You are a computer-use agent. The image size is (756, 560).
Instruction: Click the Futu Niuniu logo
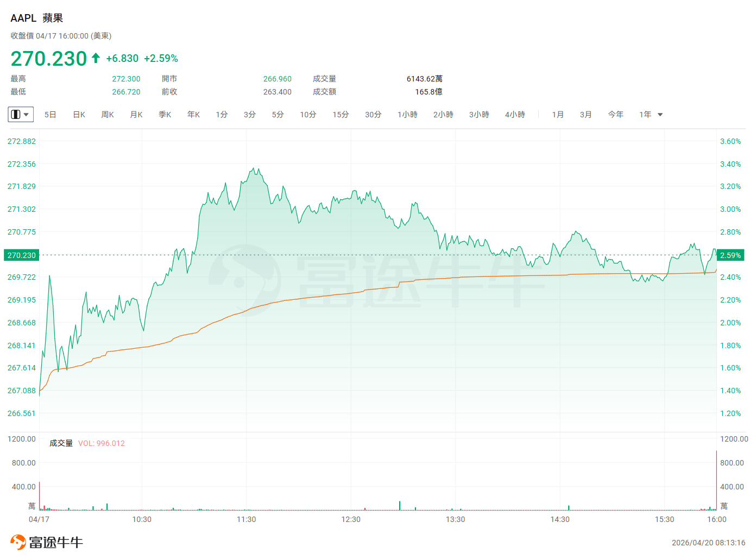(47, 542)
